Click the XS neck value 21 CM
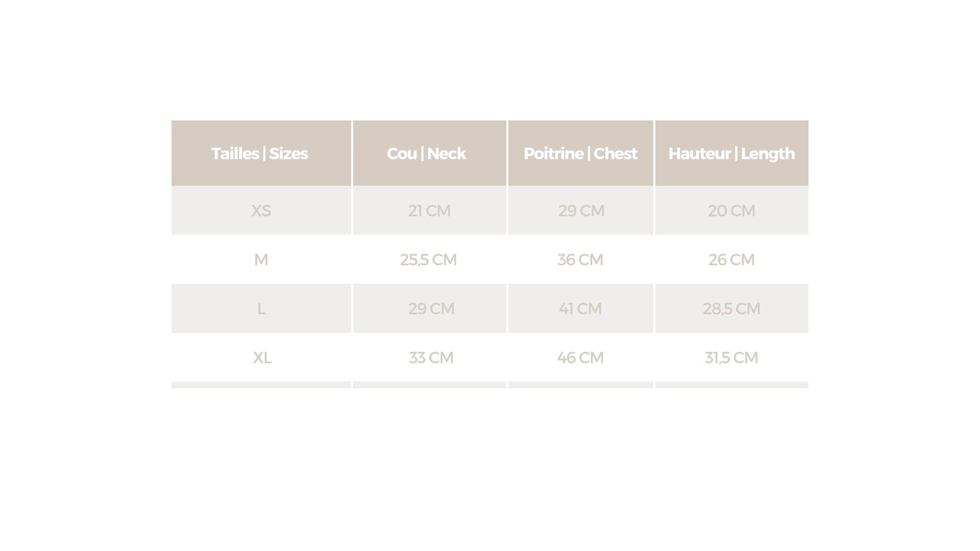 429,211
